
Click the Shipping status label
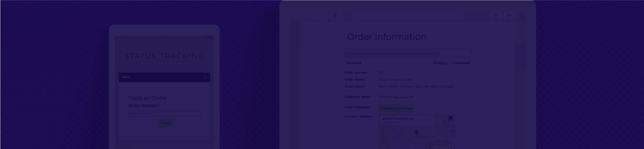coord(440,63)
